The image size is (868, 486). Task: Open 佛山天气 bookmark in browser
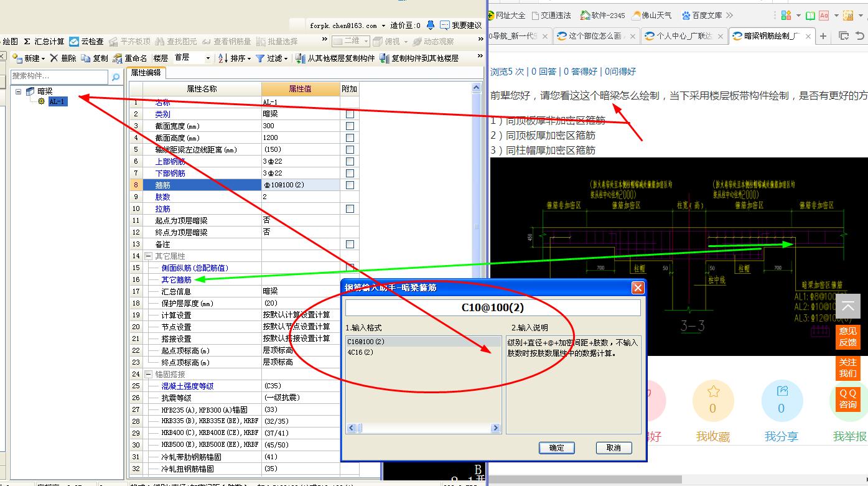pos(653,15)
